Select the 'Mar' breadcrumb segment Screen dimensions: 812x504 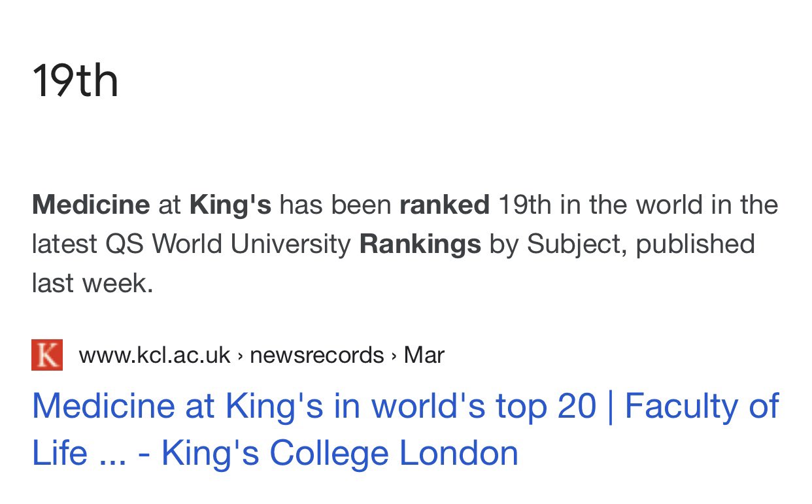424,355
